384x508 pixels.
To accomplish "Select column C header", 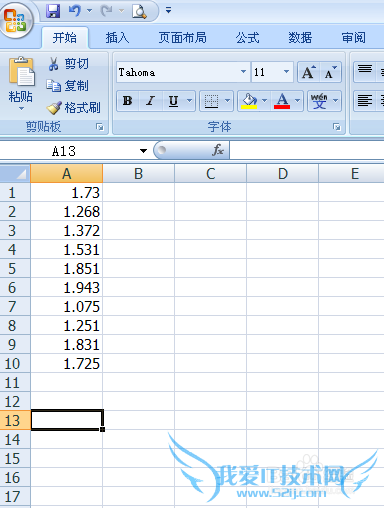I will pos(211,173).
